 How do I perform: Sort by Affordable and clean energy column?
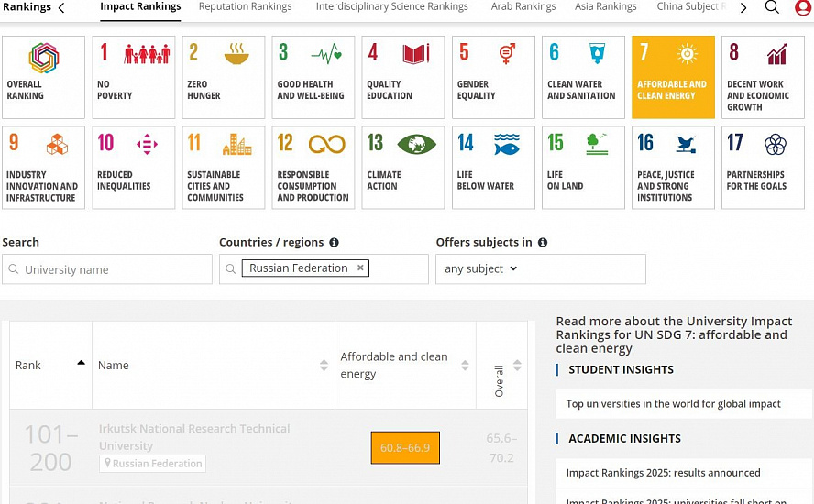(x=465, y=366)
